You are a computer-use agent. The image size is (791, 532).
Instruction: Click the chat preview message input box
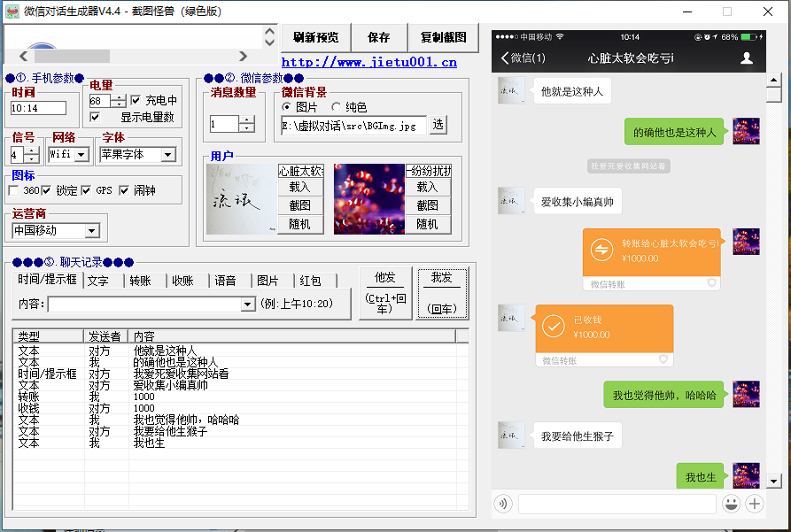coord(617,504)
